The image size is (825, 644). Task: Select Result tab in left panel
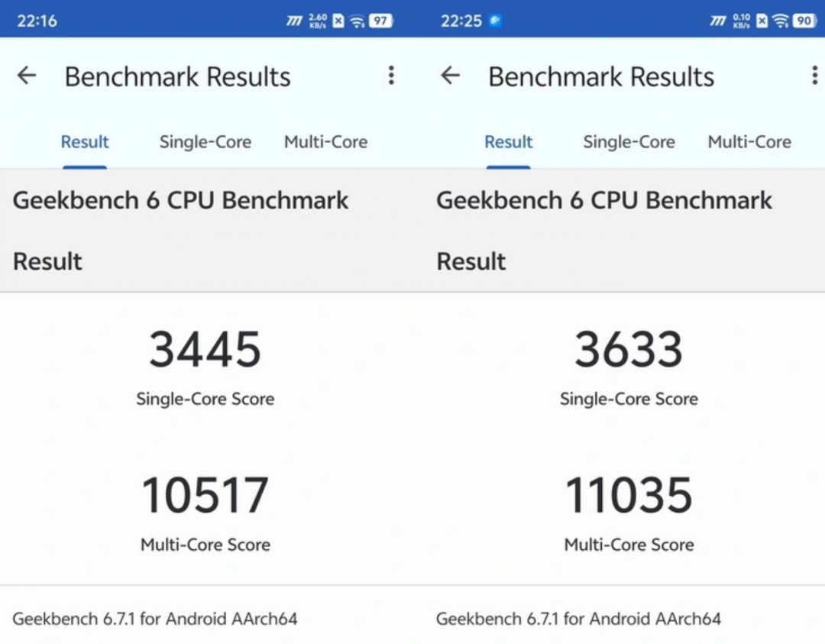[85, 141]
